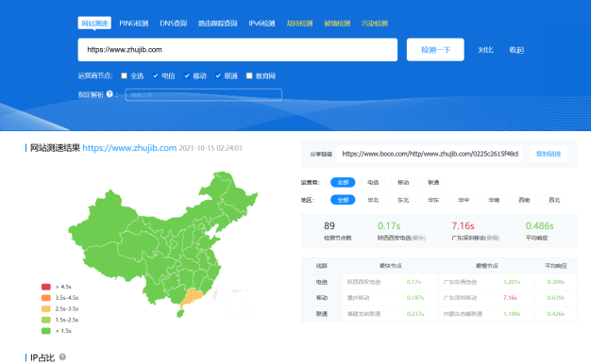Click the help icon beside 指定解析
The width and height of the screenshot is (591, 364).
click(110, 93)
